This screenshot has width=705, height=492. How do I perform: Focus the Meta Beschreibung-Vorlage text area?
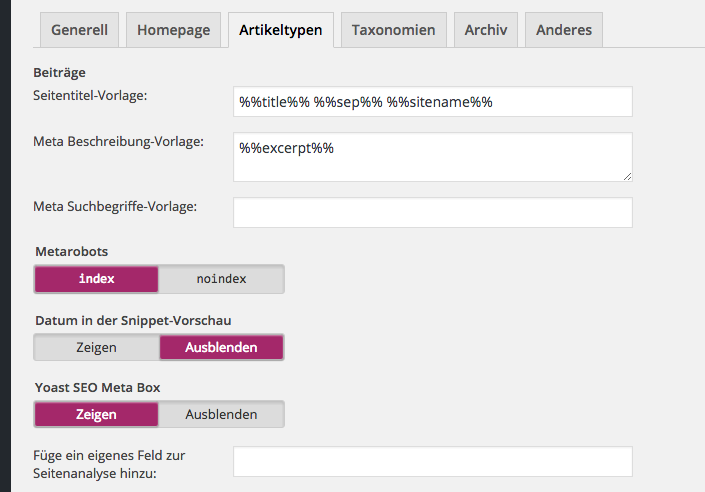(x=432, y=157)
